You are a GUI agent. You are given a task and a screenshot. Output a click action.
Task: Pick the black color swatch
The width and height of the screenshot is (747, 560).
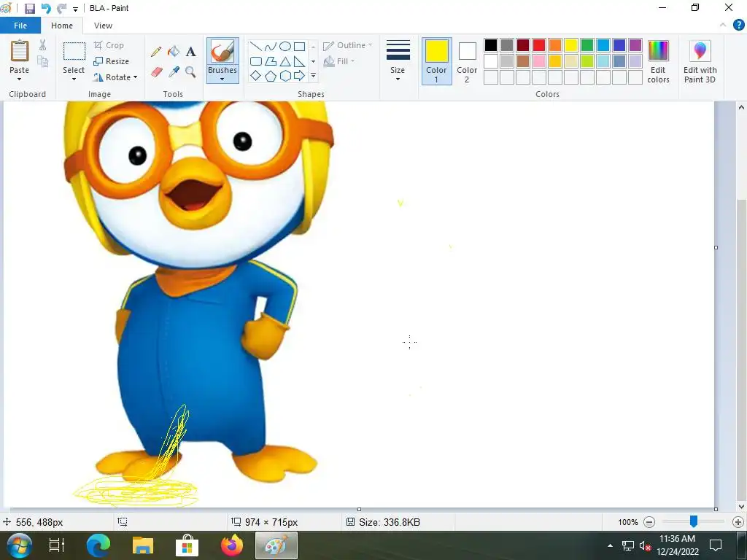click(491, 45)
